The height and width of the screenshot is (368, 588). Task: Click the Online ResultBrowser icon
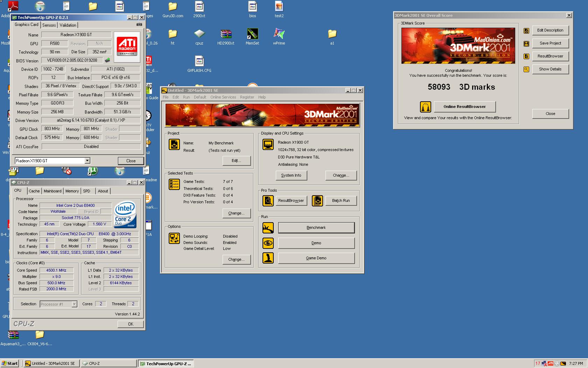[x=425, y=107]
